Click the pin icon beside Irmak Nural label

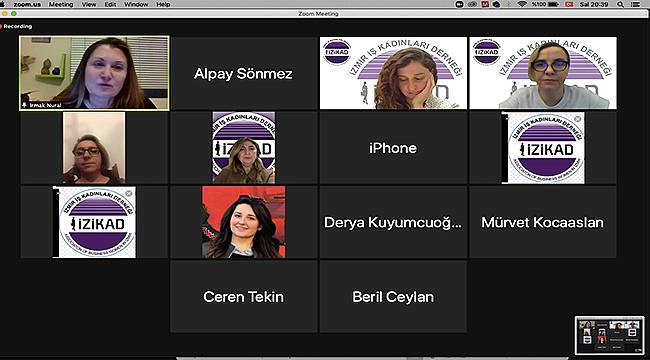24,105
